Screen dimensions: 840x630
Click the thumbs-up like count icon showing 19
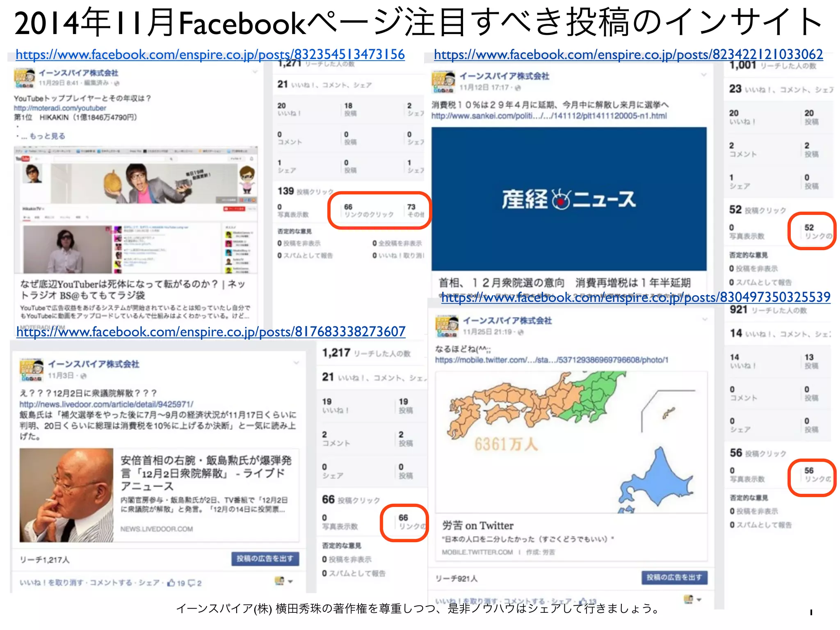click(x=171, y=583)
